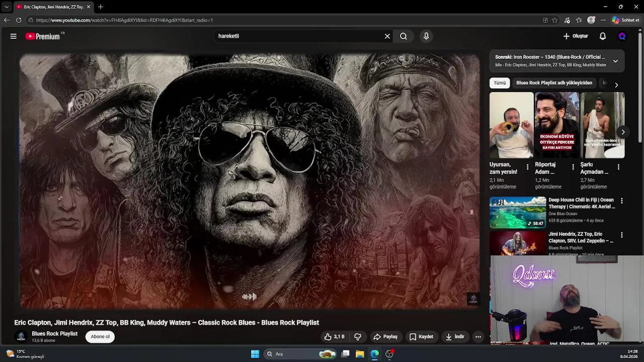This screenshot has width=644, height=362.
Task: Expand the Sonraki mix playlist panel
Action: (x=615, y=61)
